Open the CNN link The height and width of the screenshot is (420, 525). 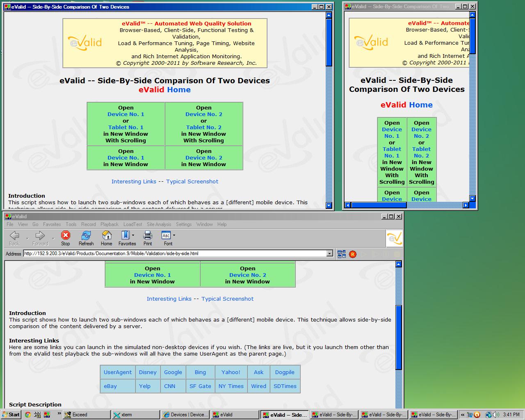tap(170, 386)
